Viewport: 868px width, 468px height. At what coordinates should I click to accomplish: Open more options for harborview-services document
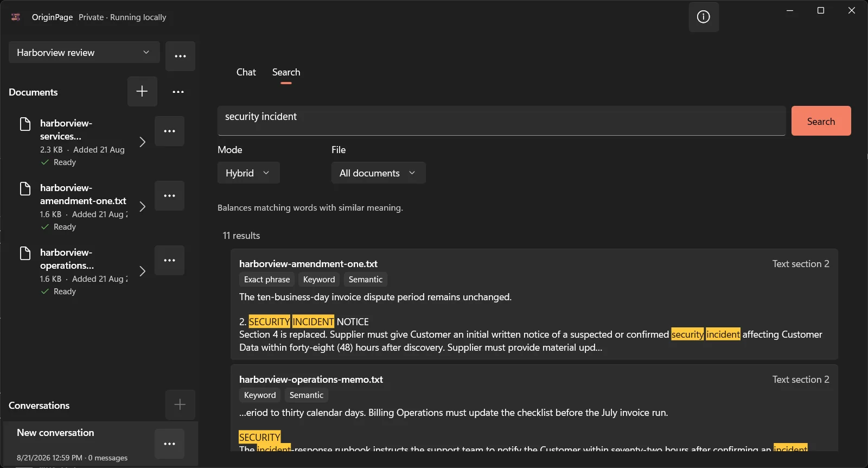coord(169,131)
